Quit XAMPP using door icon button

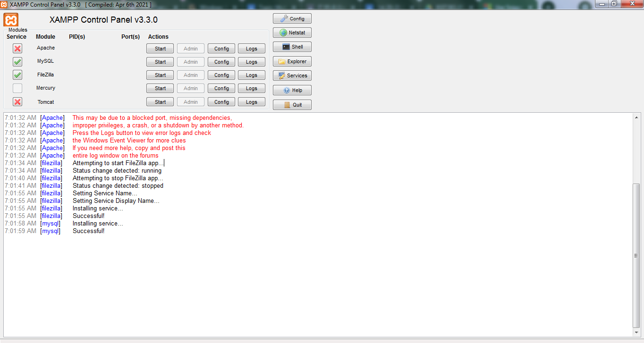292,105
